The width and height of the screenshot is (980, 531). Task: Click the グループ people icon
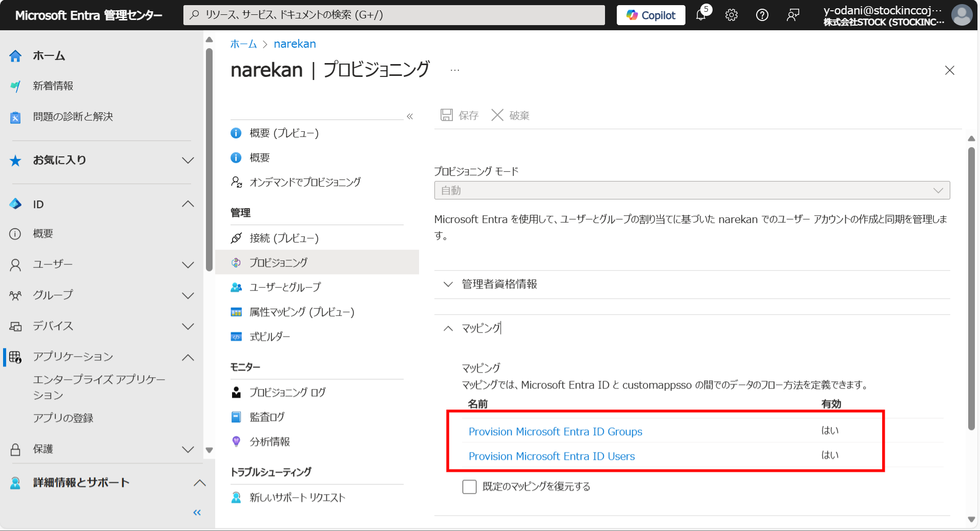pyautogui.click(x=15, y=295)
